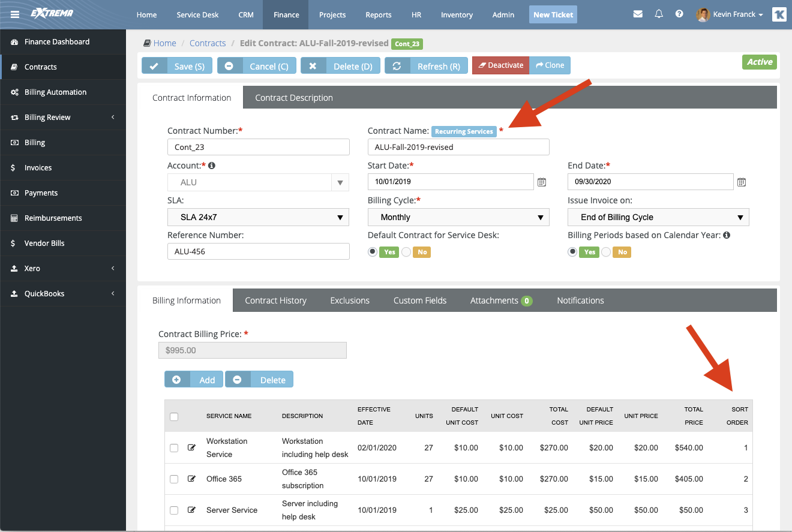Click the Deactivate button
This screenshot has height=532, width=792.
click(500, 65)
